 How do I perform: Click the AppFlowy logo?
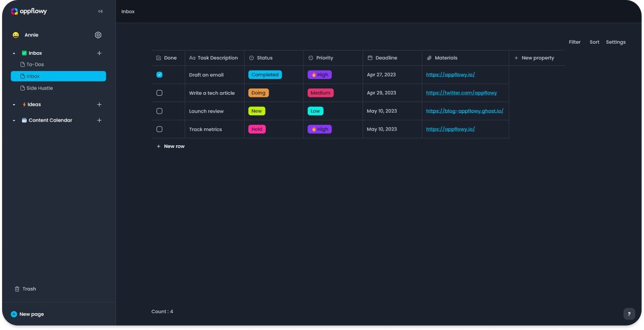(x=29, y=11)
